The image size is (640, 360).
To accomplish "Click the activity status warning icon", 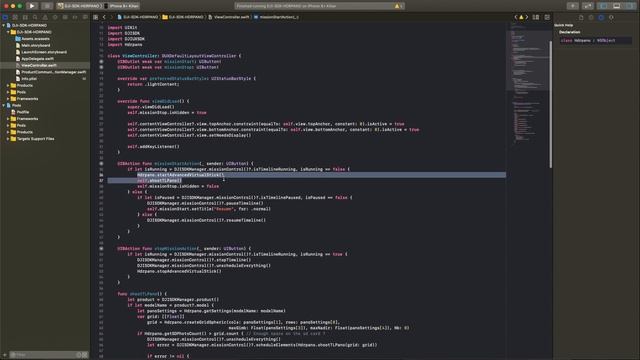I will click(398, 6).
